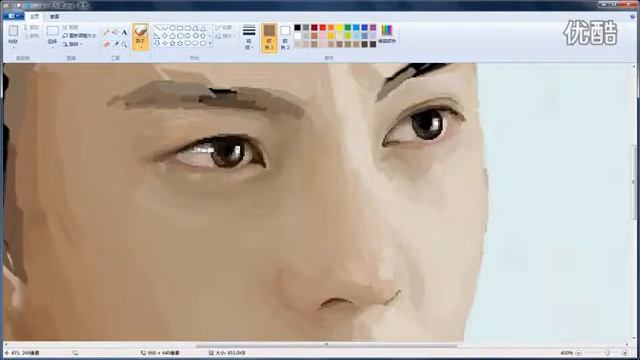Pick the purple color swatch

pyautogui.click(x=373, y=27)
